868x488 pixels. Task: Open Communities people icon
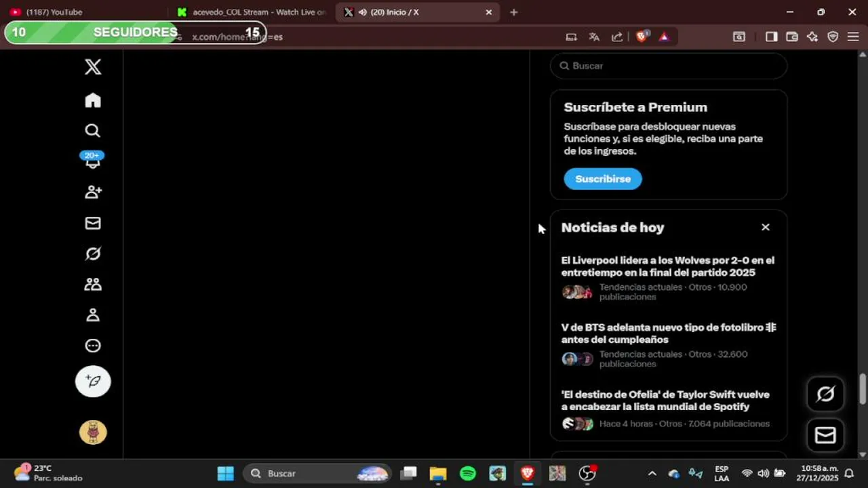[93, 285]
